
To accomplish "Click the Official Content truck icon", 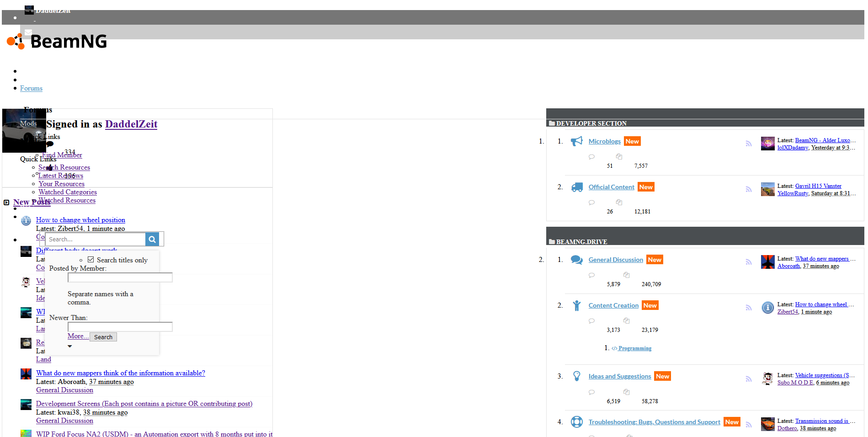I will [577, 187].
